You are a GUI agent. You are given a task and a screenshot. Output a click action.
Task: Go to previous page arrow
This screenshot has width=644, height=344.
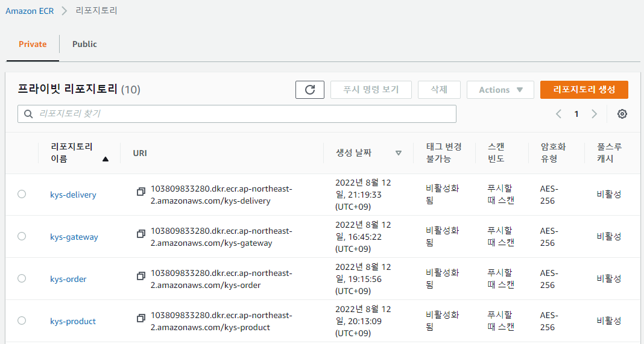click(558, 114)
